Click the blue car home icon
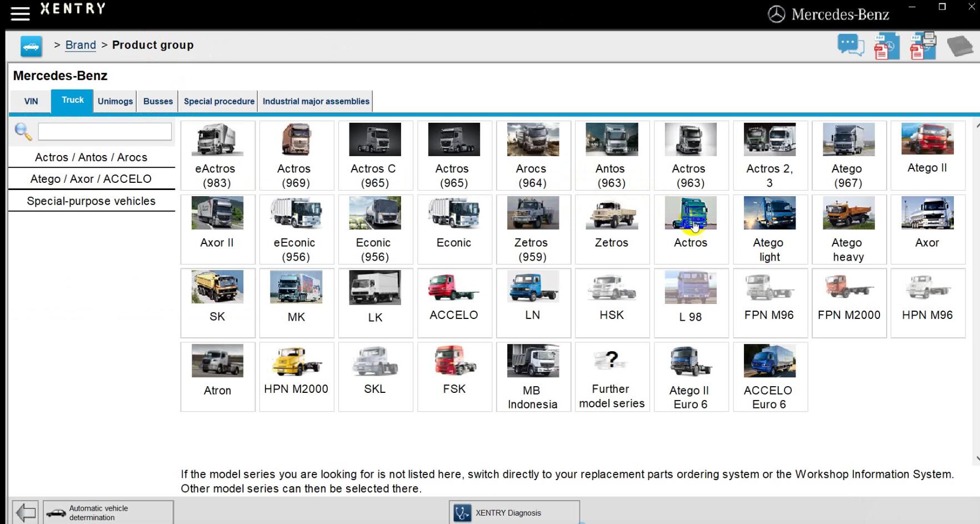 tap(31, 46)
